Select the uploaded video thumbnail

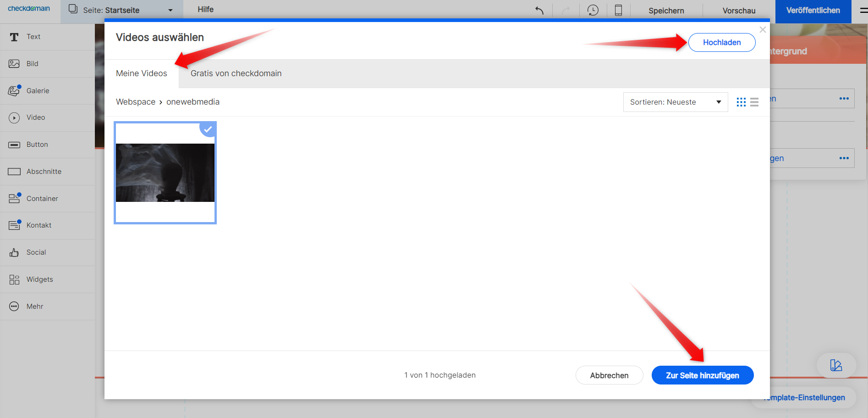click(165, 173)
